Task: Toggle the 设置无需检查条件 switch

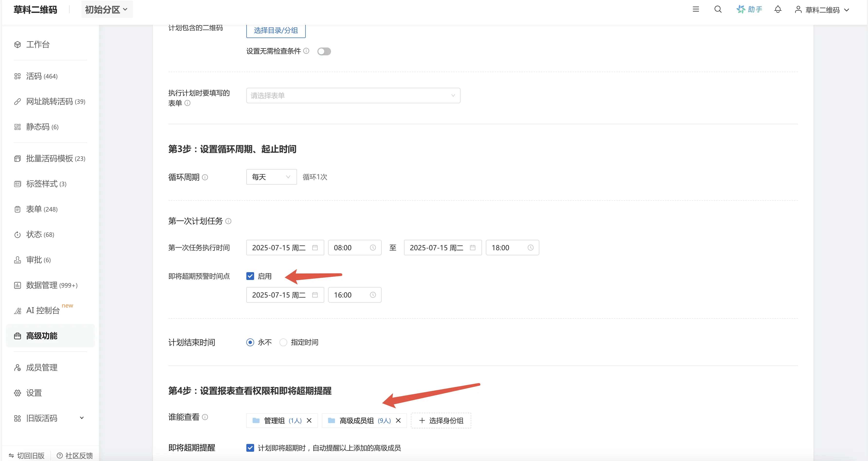Action: 324,51
